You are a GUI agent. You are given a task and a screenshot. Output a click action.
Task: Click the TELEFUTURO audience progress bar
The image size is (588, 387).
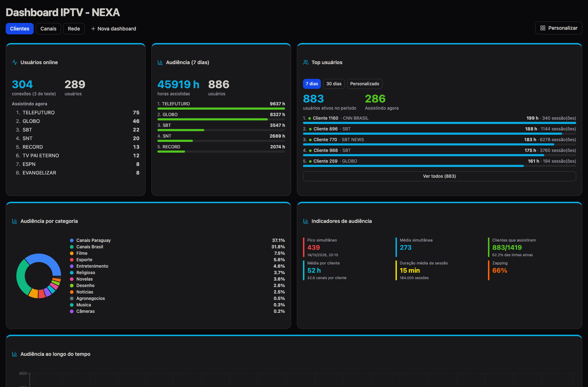(x=221, y=109)
